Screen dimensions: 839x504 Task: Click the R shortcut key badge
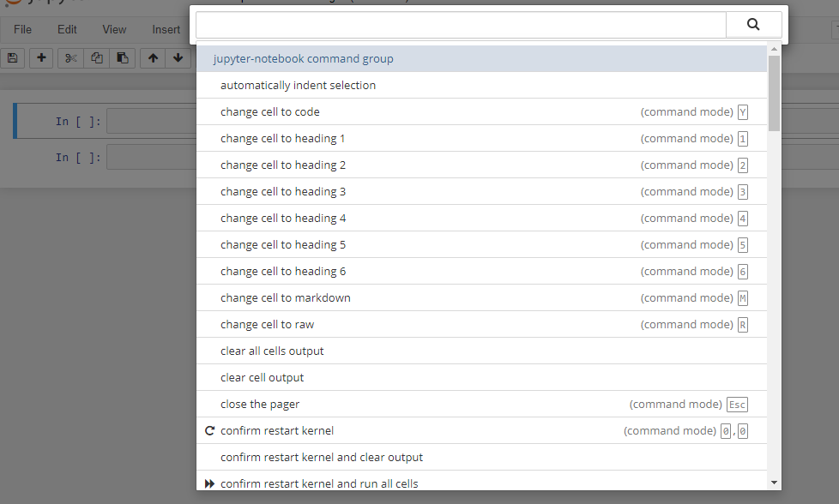(743, 325)
